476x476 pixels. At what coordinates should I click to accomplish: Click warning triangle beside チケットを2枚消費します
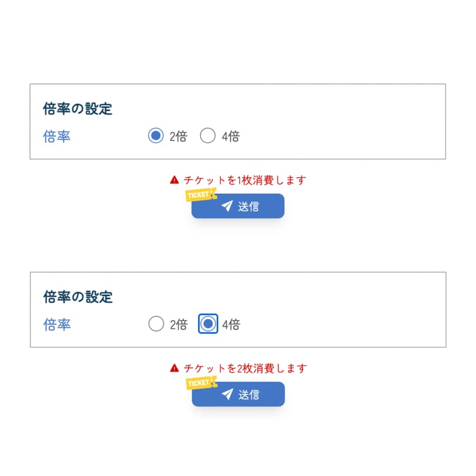point(175,368)
